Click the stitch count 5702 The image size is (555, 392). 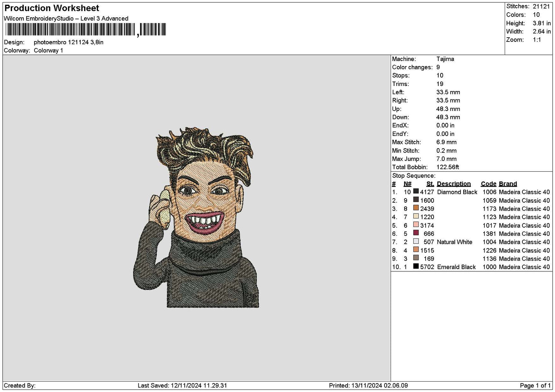point(427,267)
